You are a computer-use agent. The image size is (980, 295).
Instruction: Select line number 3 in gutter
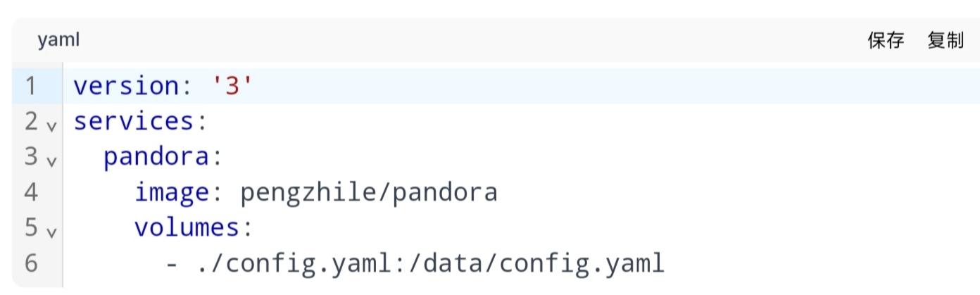[31, 156]
